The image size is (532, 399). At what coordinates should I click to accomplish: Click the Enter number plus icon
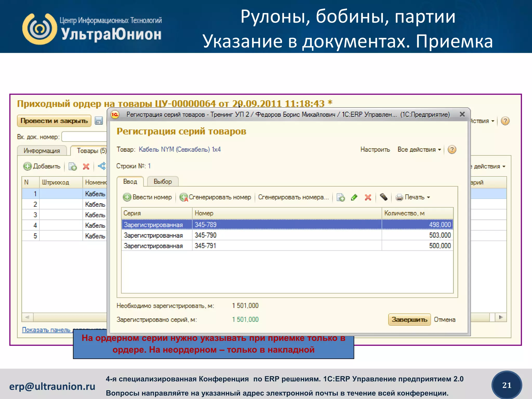[127, 197]
